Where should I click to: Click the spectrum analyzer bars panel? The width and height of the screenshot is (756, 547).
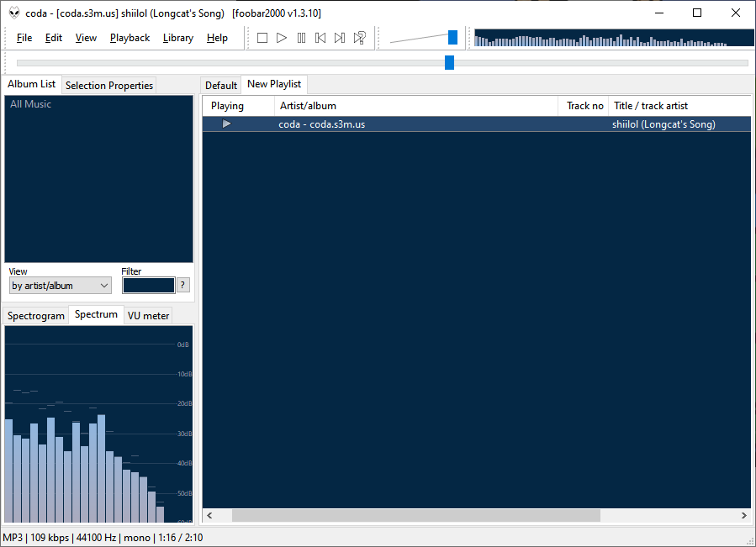click(98, 424)
